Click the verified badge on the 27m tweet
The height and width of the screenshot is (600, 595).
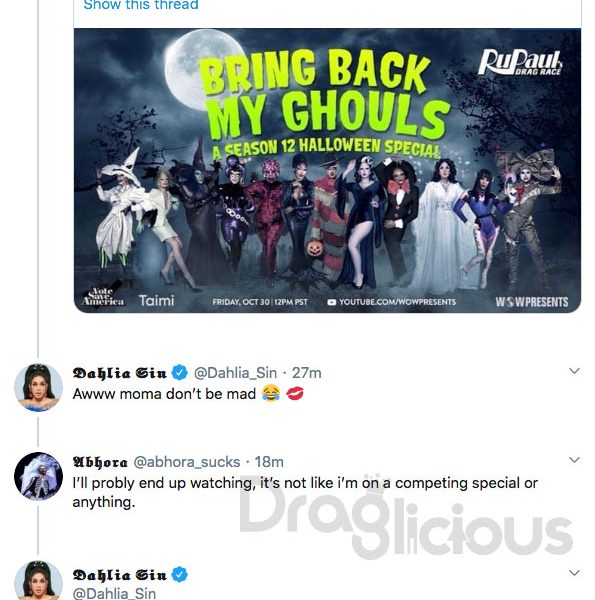pos(179,372)
